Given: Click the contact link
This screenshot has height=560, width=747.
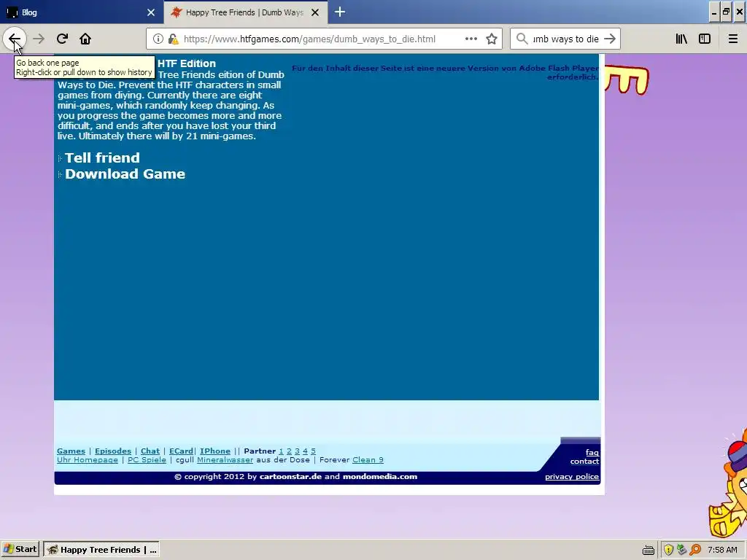Looking at the screenshot, I should 584,462.
